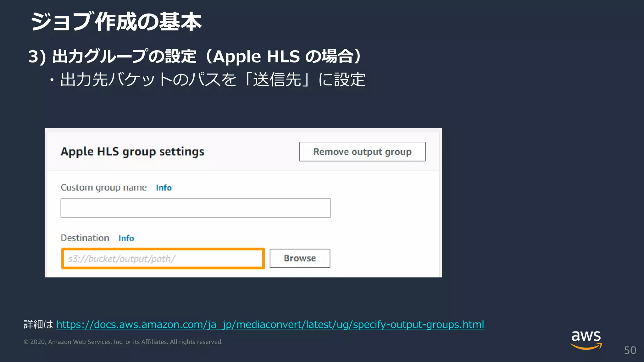This screenshot has height=362, width=644.
Task: Click the Browse button
Action: [x=300, y=258]
